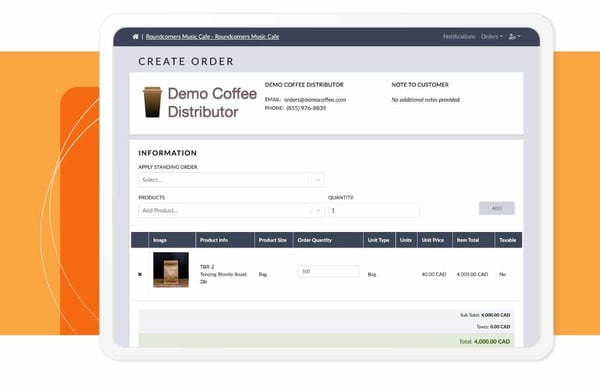
Task: Click the Product Info column header
Action: click(214, 240)
